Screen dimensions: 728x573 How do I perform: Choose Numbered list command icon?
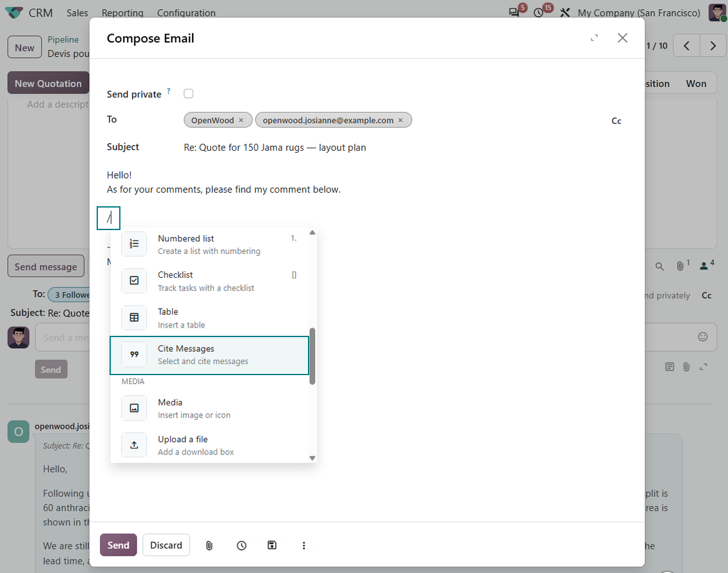tap(134, 244)
